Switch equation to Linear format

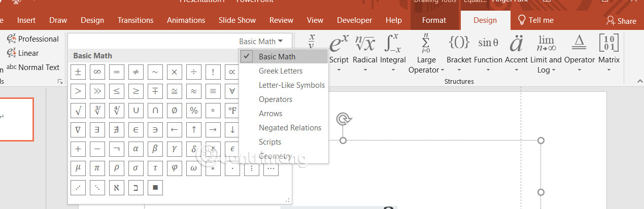pyautogui.click(x=23, y=53)
